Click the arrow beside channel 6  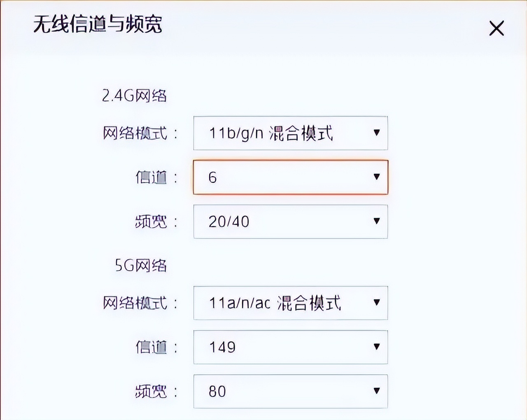(376, 177)
